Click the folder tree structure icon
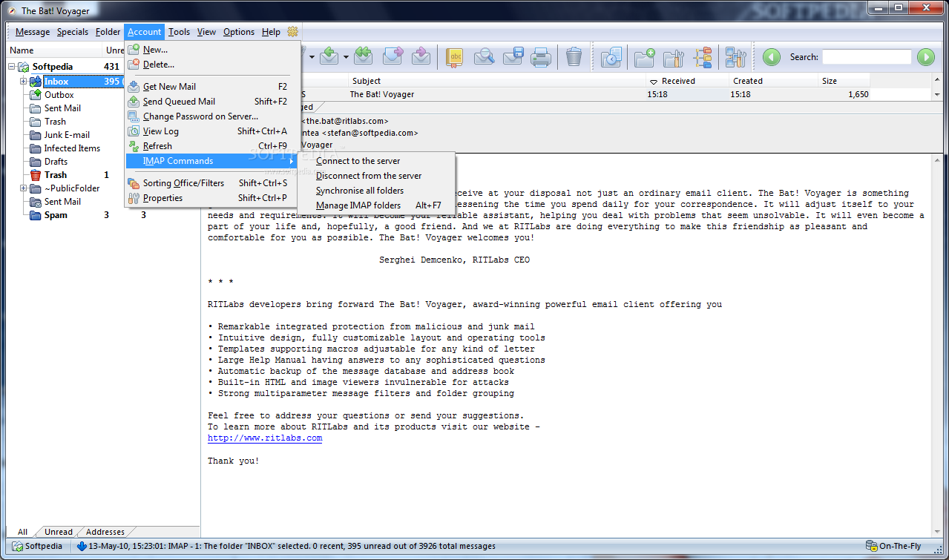This screenshot has width=949, height=560. [x=702, y=56]
